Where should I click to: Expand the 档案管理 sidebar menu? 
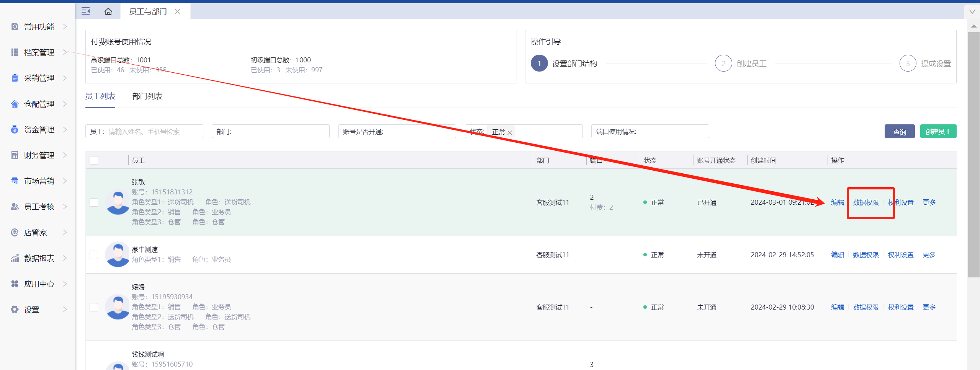[x=38, y=52]
